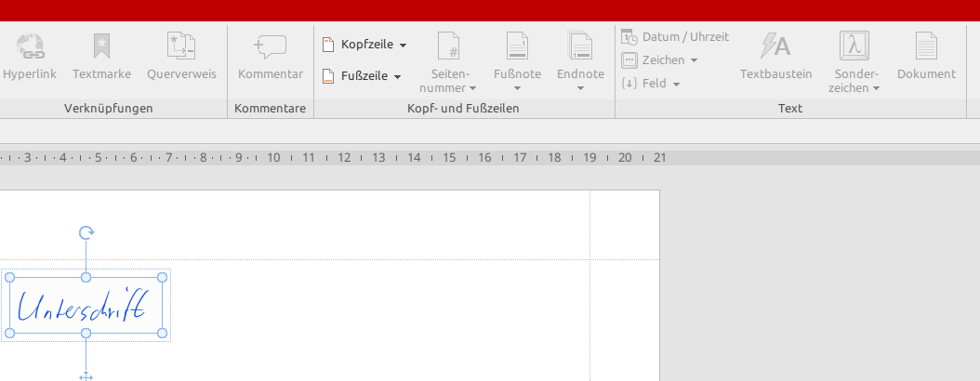
Task: Click the Kopfzeile text label
Action: [x=367, y=45]
